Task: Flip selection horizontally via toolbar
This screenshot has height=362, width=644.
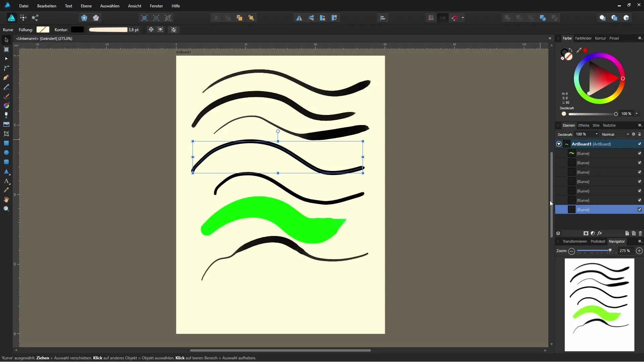Action: click(299, 18)
